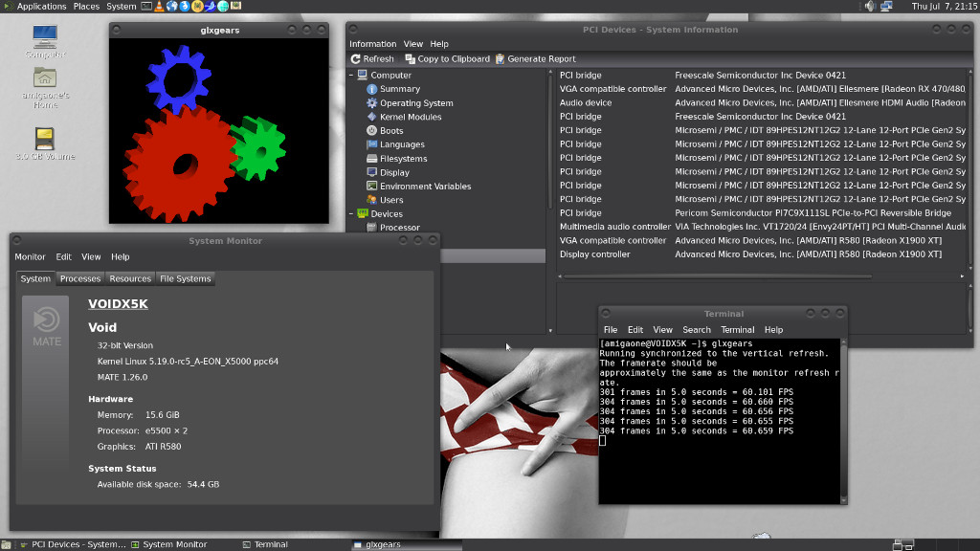
Task: Launch VLC cone icon in top panel
Action: tap(160, 7)
